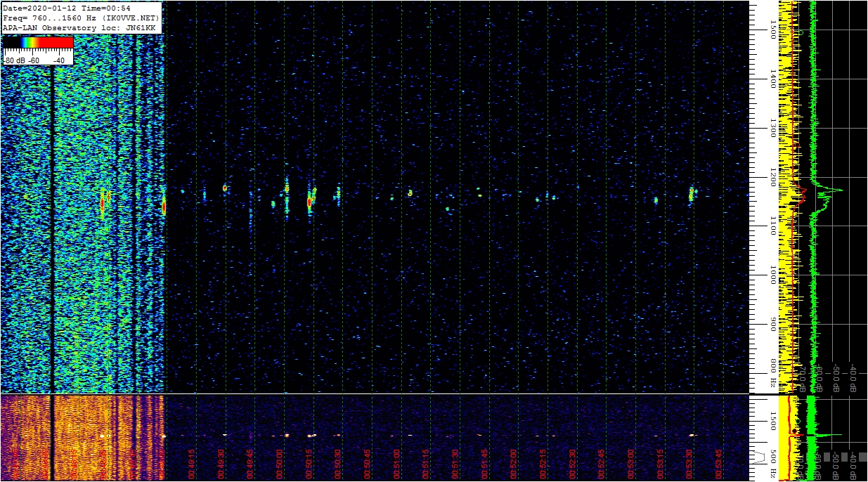The image size is (868, 482).
Task: Click the 00:51:00 time marker
Action: point(396,464)
